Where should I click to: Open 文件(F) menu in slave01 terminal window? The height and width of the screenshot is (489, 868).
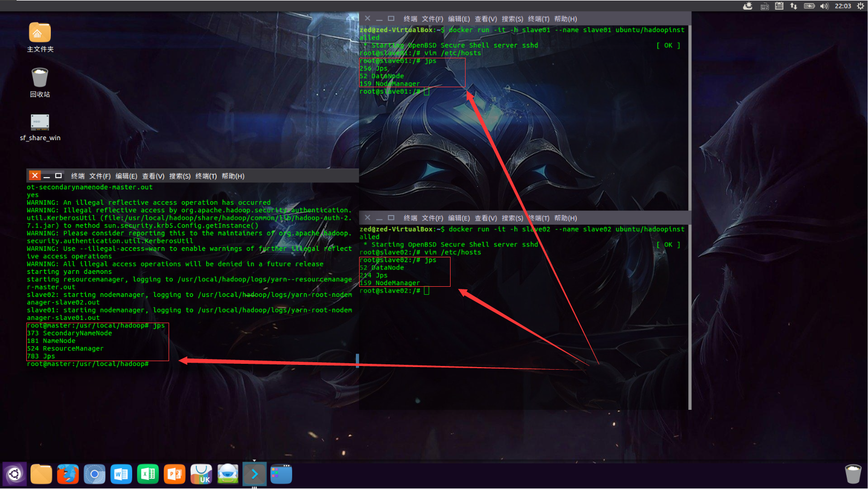432,19
